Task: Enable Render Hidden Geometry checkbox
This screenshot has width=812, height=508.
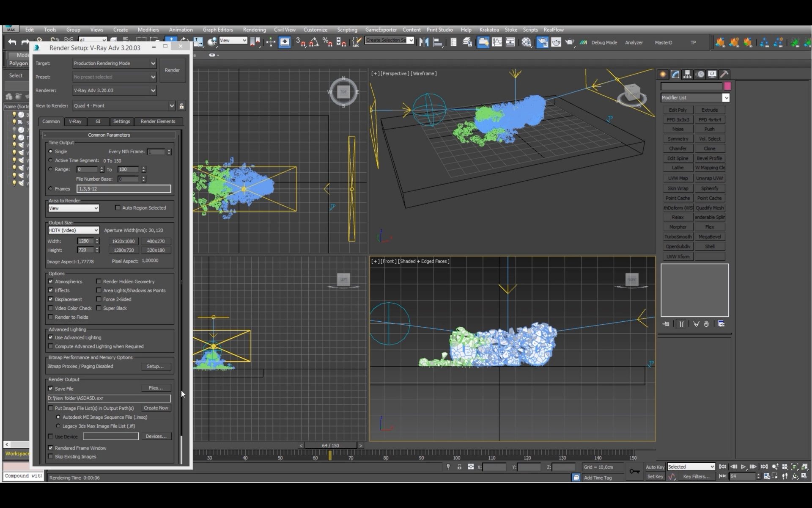Action: click(99, 281)
